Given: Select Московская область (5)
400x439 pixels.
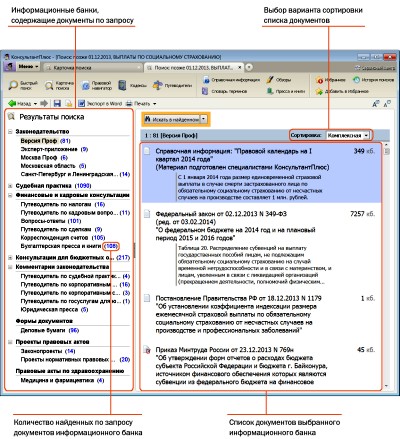Looking at the screenshot, I should pyautogui.click(x=53, y=166).
